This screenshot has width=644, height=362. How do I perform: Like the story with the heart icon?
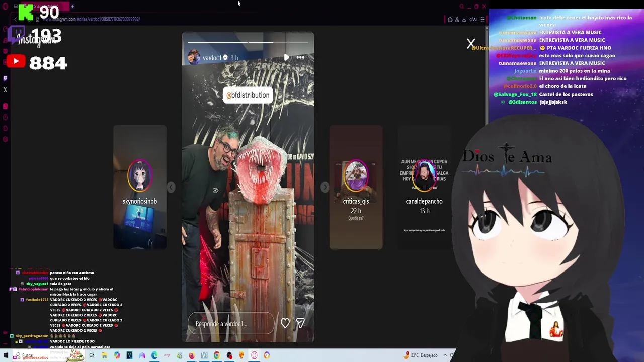coord(285,323)
